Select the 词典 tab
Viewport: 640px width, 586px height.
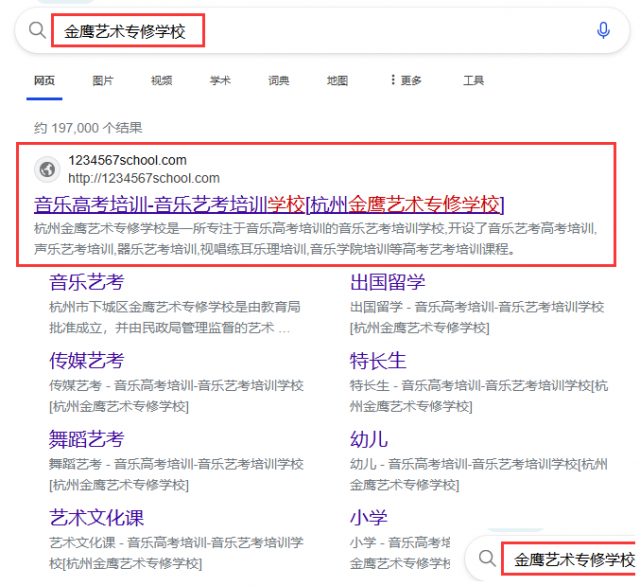point(278,81)
